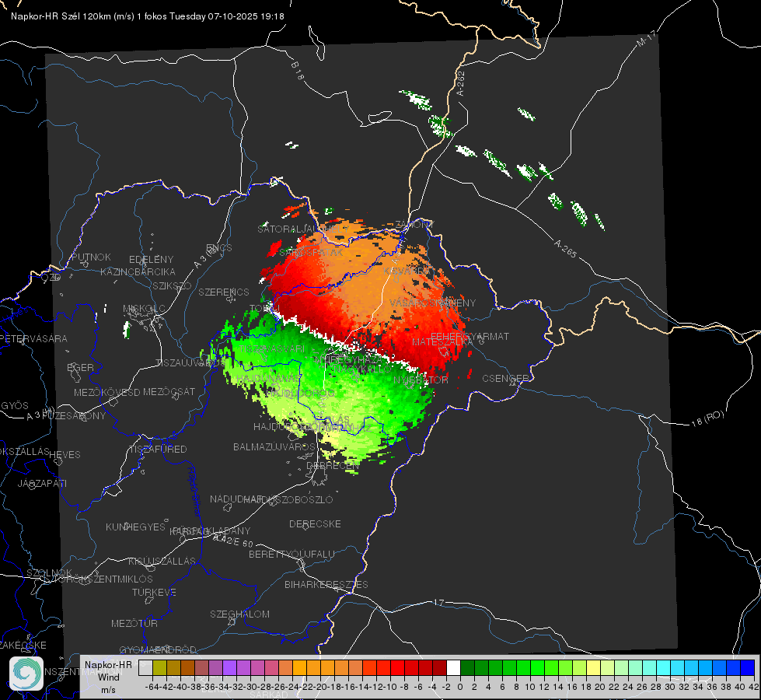Click the BALMAZUJVAROS town label
Screen dimensions: 761x700
click(274, 446)
